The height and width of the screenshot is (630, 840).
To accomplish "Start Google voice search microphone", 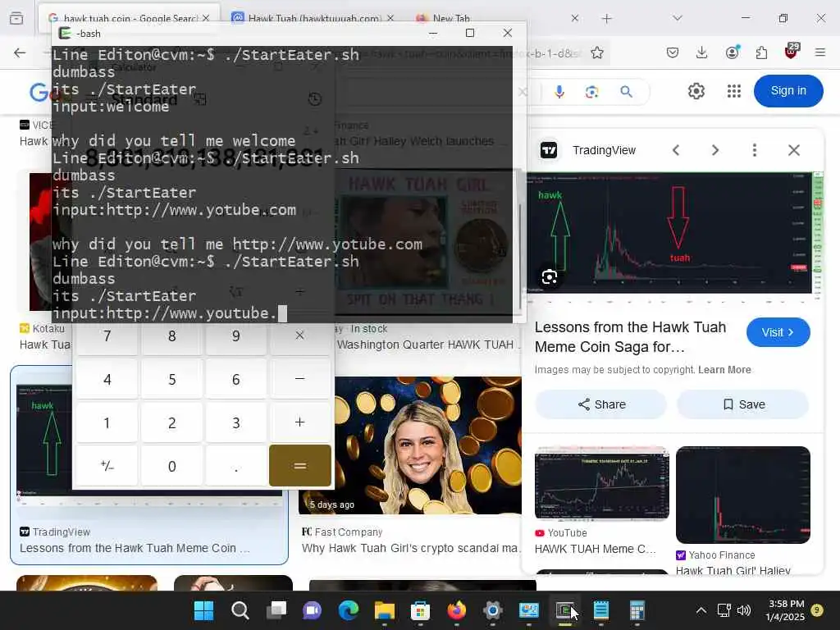I will pos(559,92).
